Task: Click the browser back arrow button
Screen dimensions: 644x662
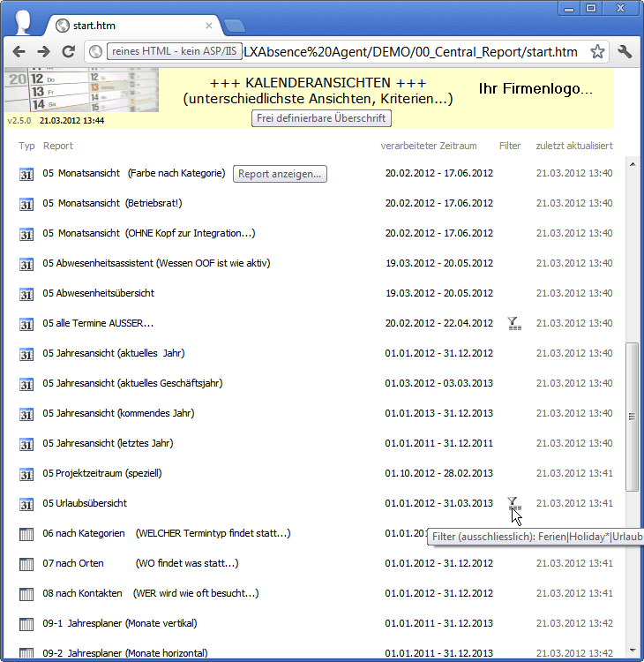Action: 19,52
